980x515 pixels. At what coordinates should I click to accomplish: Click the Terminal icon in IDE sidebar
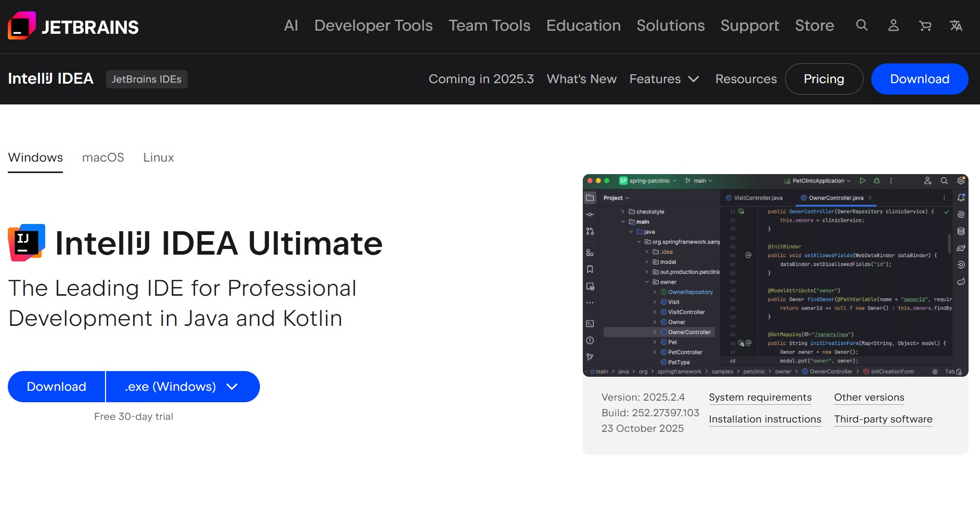(590, 323)
